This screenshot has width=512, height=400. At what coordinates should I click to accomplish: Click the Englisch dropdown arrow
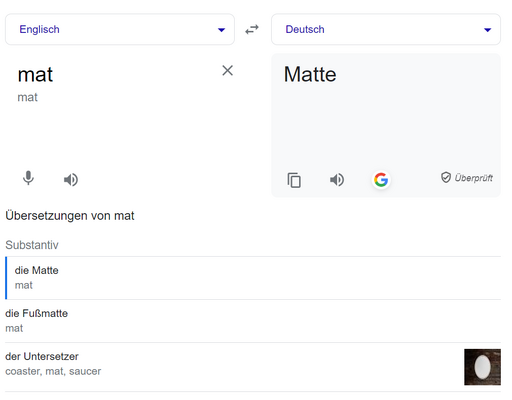pos(221,30)
